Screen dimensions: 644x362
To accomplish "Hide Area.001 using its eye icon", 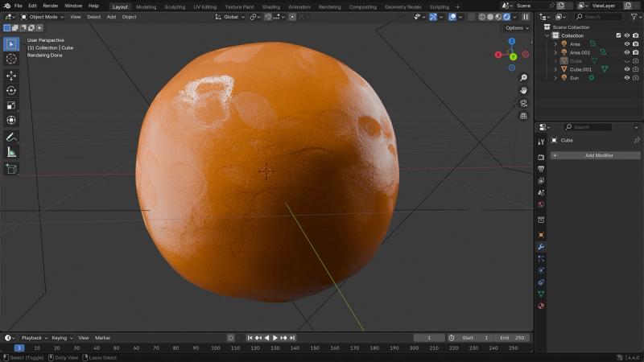I will 627,52.
